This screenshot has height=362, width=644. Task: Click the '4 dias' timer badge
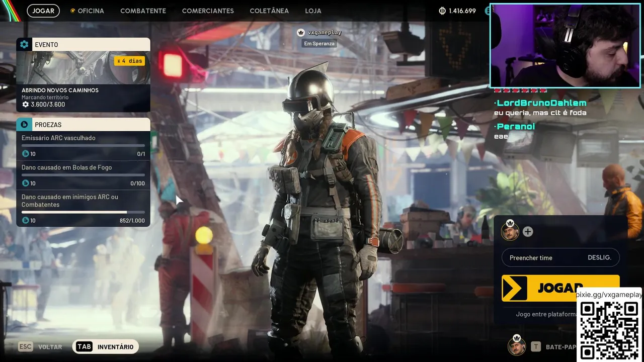129,61
